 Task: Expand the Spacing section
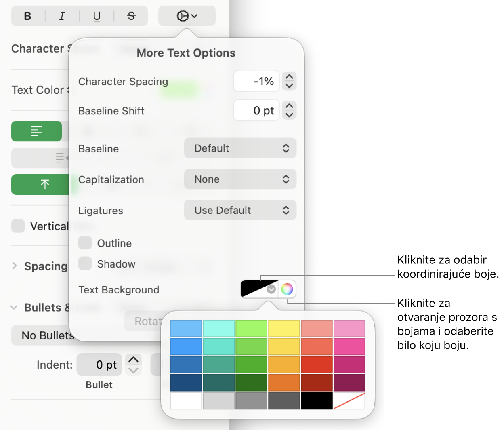point(15,266)
